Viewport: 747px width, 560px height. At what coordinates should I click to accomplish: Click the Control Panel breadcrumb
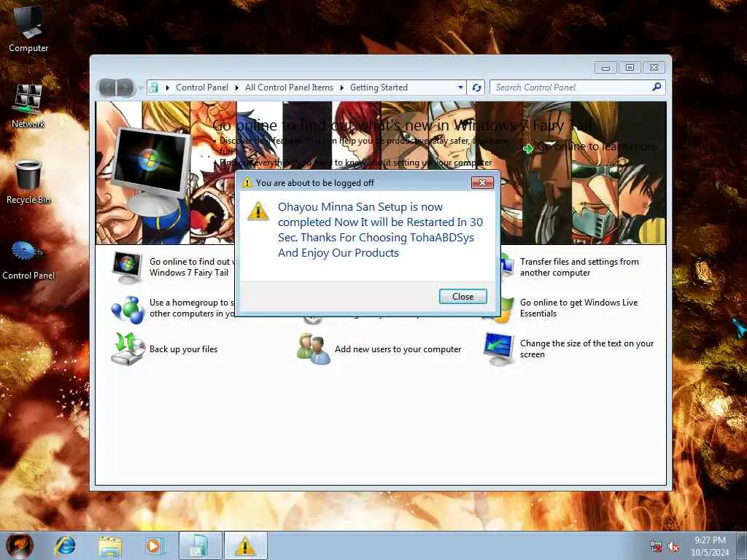click(x=202, y=87)
